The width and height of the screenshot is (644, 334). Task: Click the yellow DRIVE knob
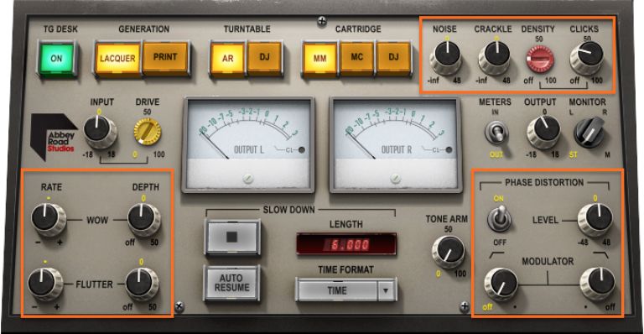tap(148, 132)
